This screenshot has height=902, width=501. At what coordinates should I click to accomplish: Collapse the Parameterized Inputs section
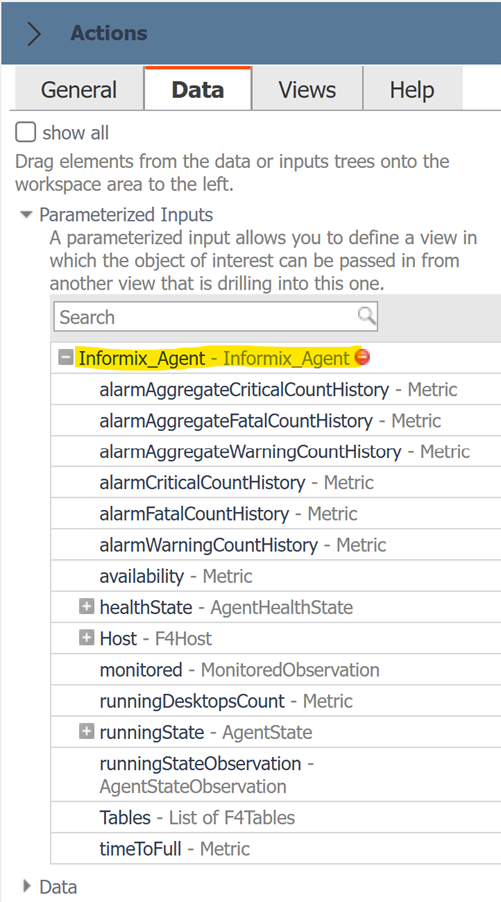point(26,215)
